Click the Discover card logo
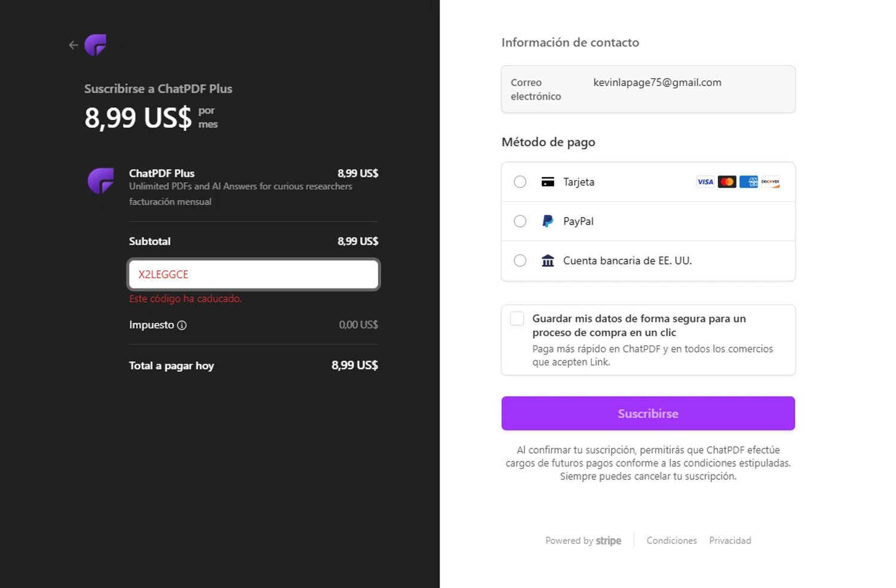 click(x=770, y=182)
